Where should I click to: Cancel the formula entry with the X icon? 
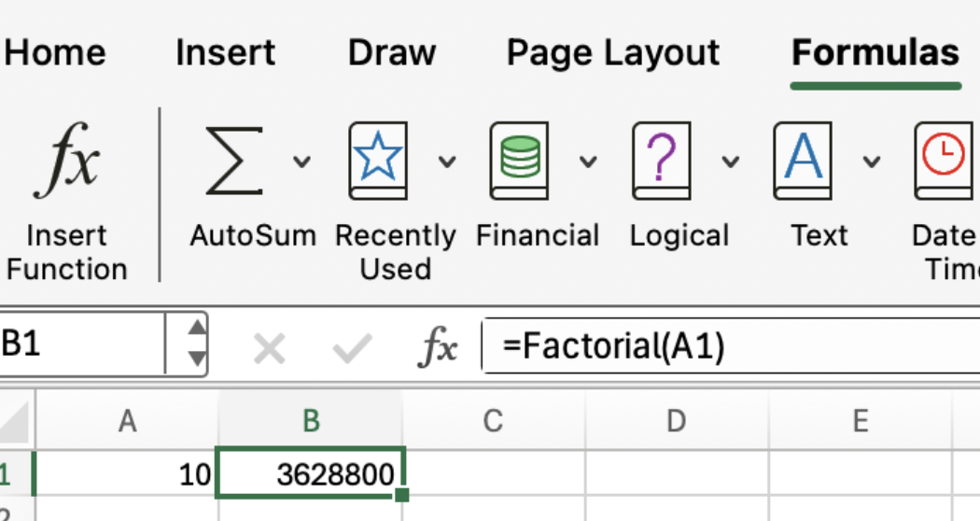coord(270,347)
